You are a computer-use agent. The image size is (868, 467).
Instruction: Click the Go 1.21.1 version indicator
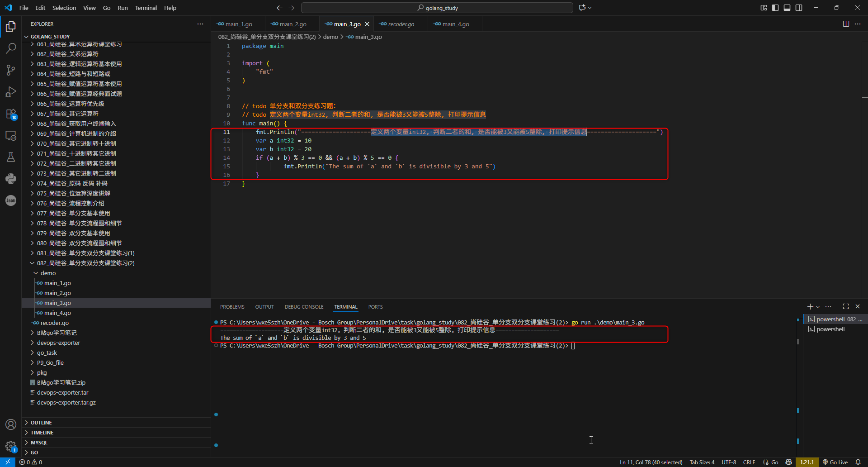click(x=807, y=462)
